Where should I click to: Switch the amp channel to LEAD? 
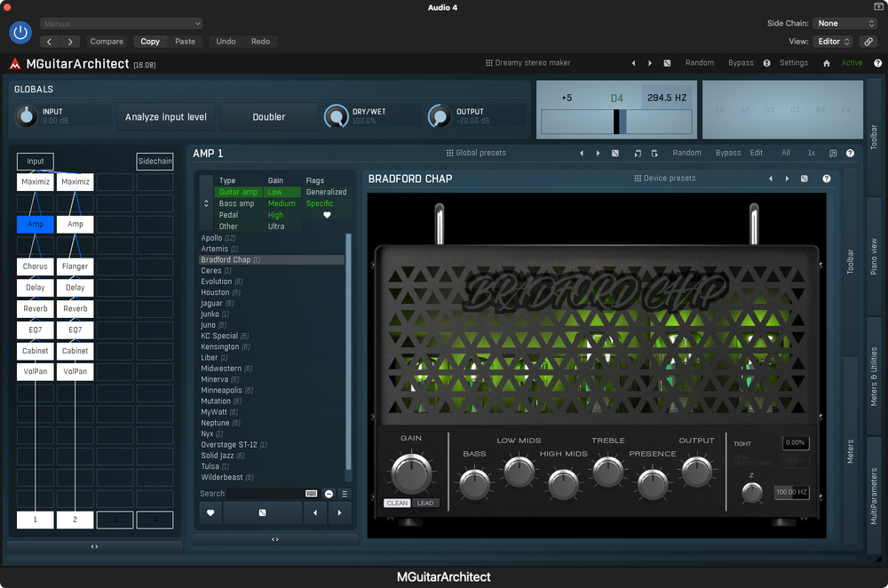pos(425,504)
